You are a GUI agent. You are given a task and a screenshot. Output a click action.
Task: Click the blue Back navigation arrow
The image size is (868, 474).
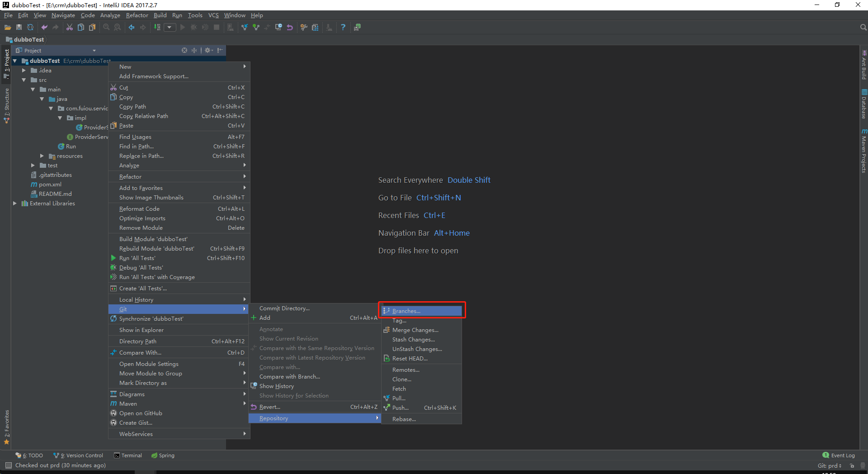pyautogui.click(x=132, y=28)
